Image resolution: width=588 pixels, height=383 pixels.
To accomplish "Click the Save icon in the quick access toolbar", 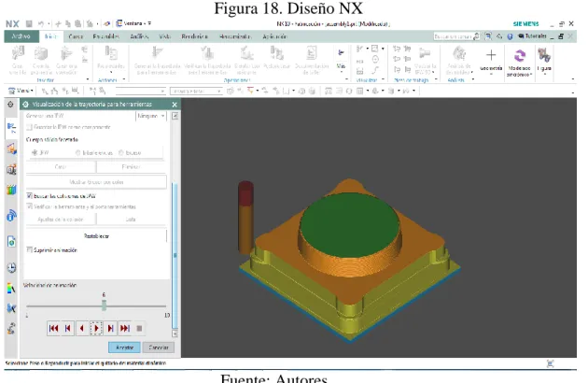I will coord(29,23).
